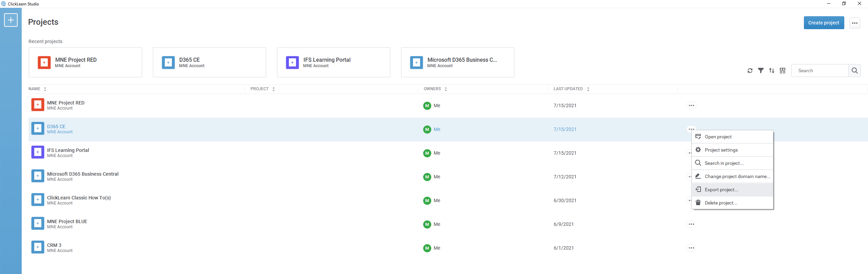Click the D365 CE recent card icon
868x274 pixels.
[x=168, y=62]
